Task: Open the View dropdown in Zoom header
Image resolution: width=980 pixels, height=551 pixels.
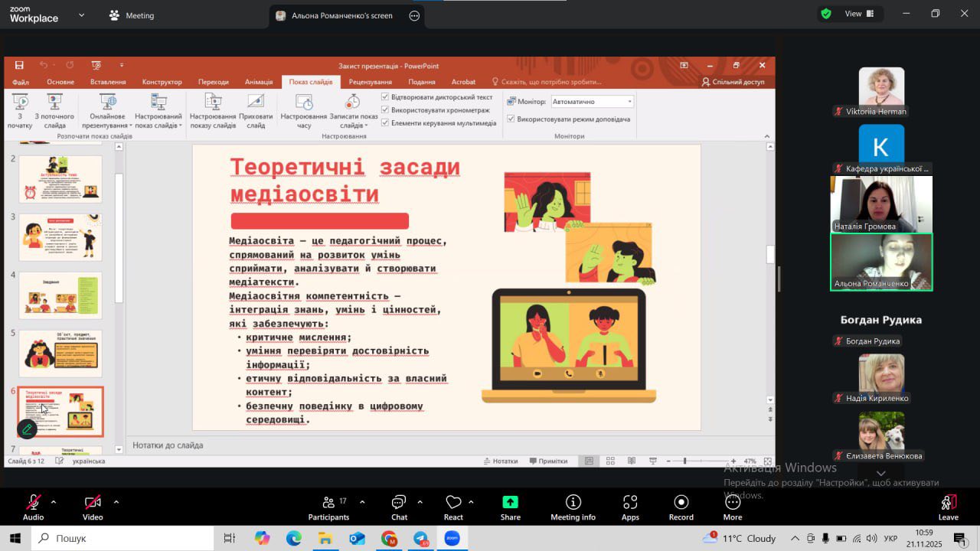Action: tap(853, 14)
